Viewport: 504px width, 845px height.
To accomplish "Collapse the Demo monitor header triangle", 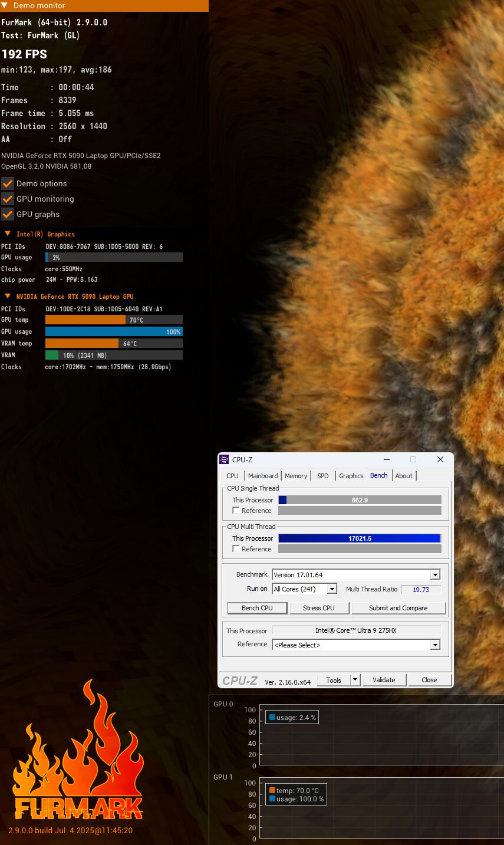I will coord(5,5).
